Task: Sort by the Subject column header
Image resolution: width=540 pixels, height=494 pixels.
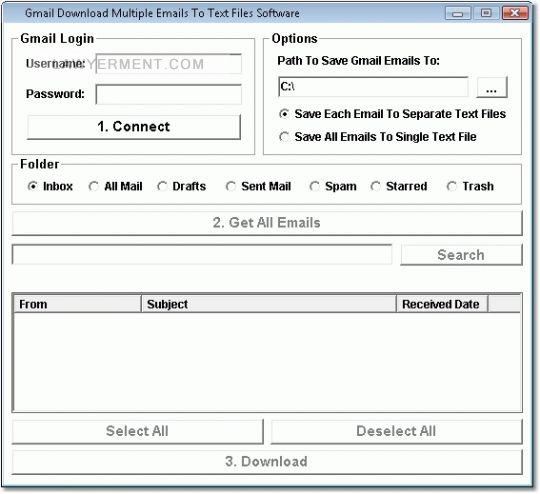Action: coord(269,304)
